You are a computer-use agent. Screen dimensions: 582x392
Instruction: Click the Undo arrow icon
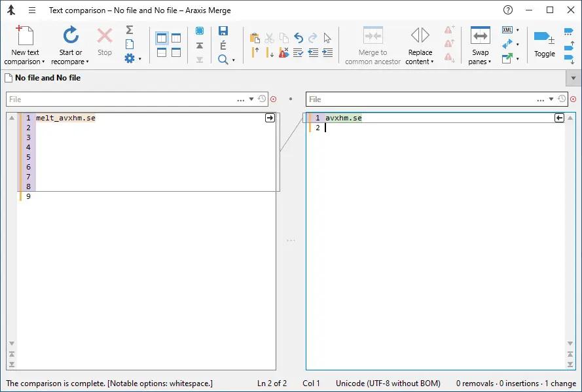click(x=299, y=38)
